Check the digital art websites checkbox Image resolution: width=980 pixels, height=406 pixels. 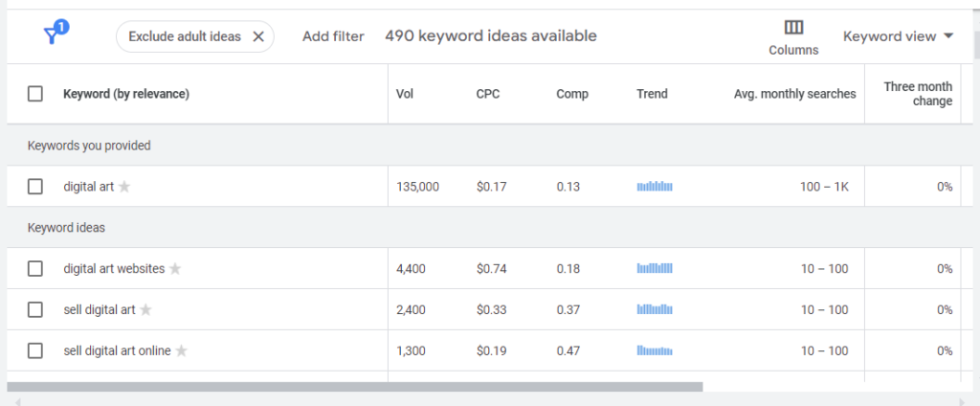point(35,269)
